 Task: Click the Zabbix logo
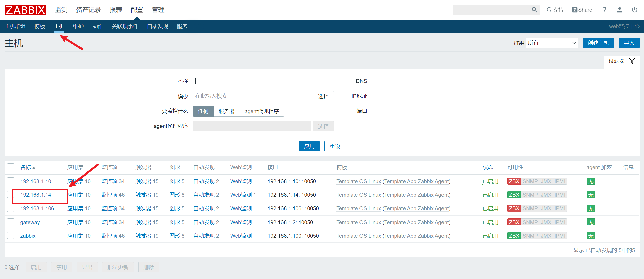pyautogui.click(x=25, y=10)
